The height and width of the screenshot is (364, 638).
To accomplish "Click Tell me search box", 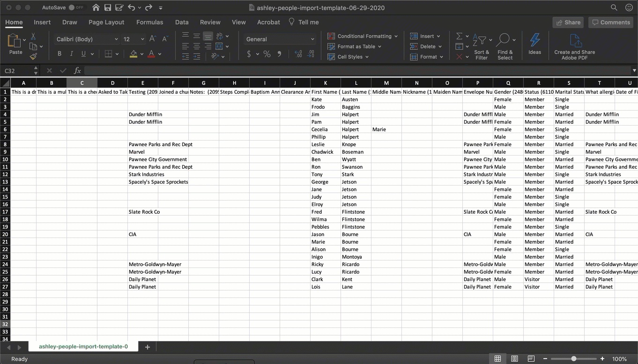I will 304,22.
